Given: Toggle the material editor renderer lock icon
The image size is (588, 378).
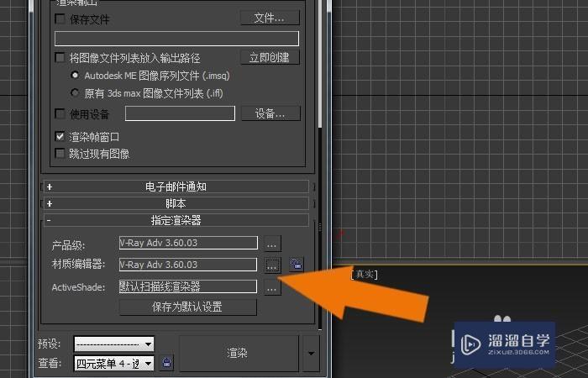Looking at the screenshot, I should tap(297, 265).
